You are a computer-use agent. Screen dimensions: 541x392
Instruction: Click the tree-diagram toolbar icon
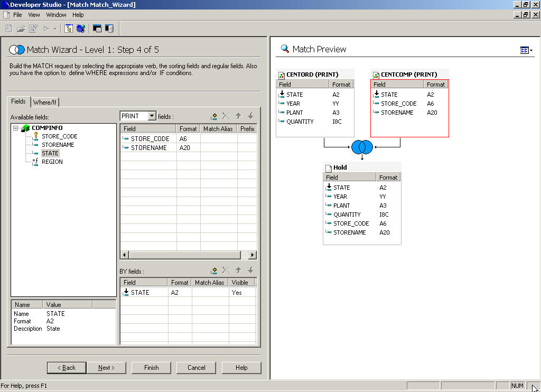click(69, 29)
